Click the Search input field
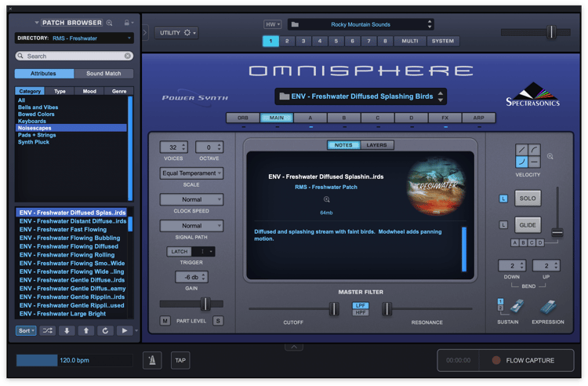 tap(74, 56)
